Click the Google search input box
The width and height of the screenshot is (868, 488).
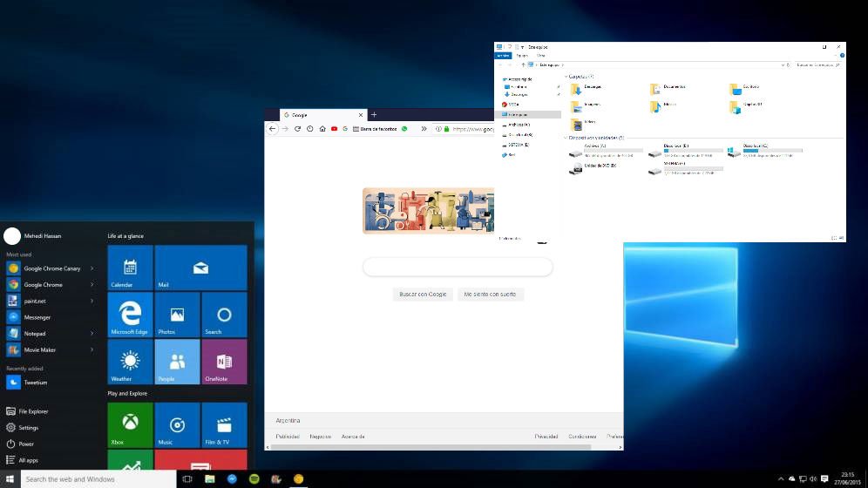[x=458, y=267]
